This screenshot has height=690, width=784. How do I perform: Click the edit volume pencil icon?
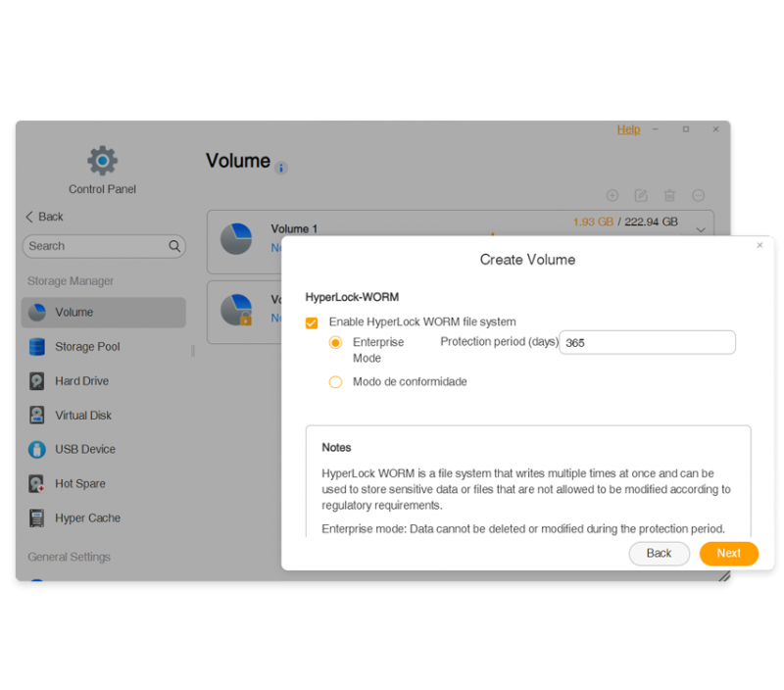(641, 195)
